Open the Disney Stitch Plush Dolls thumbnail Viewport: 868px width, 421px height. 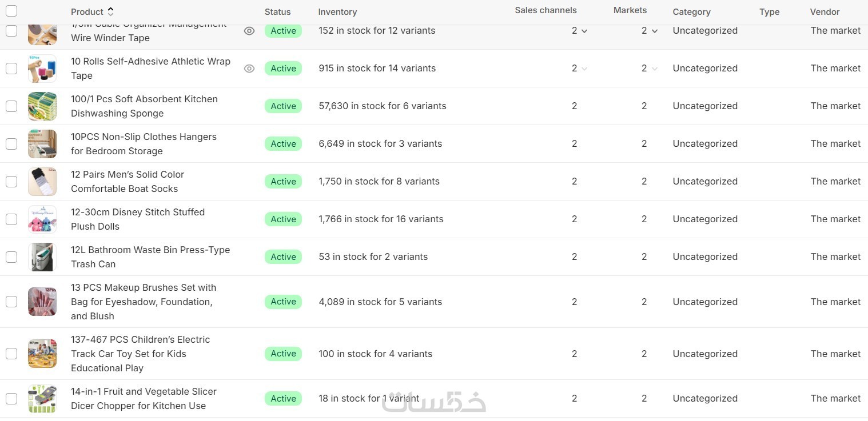pyautogui.click(x=42, y=219)
